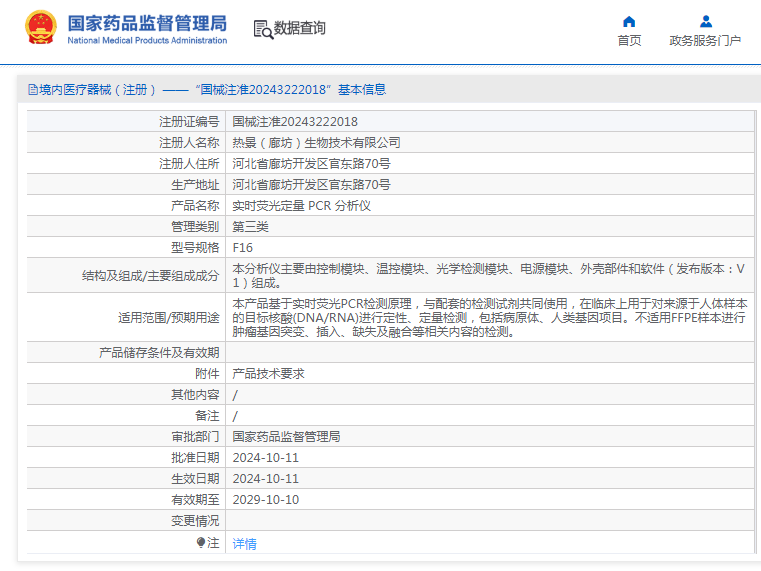Click the 第三类 management category value
761x571 pixels.
pyautogui.click(x=250, y=227)
